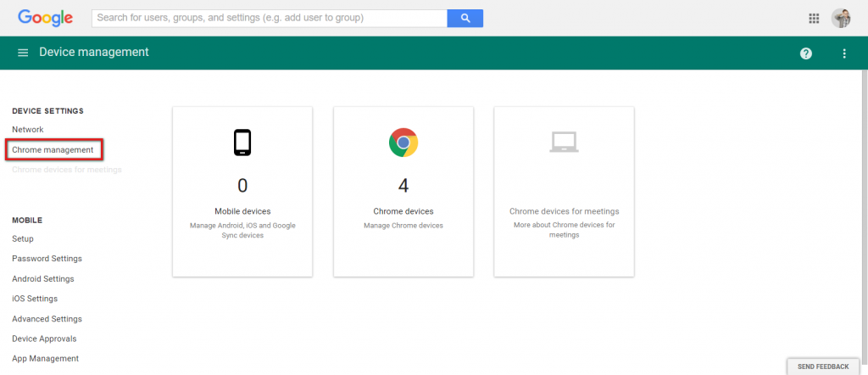Open Password Settings
The width and height of the screenshot is (868, 375).
pyautogui.click(x=47, y=259)
